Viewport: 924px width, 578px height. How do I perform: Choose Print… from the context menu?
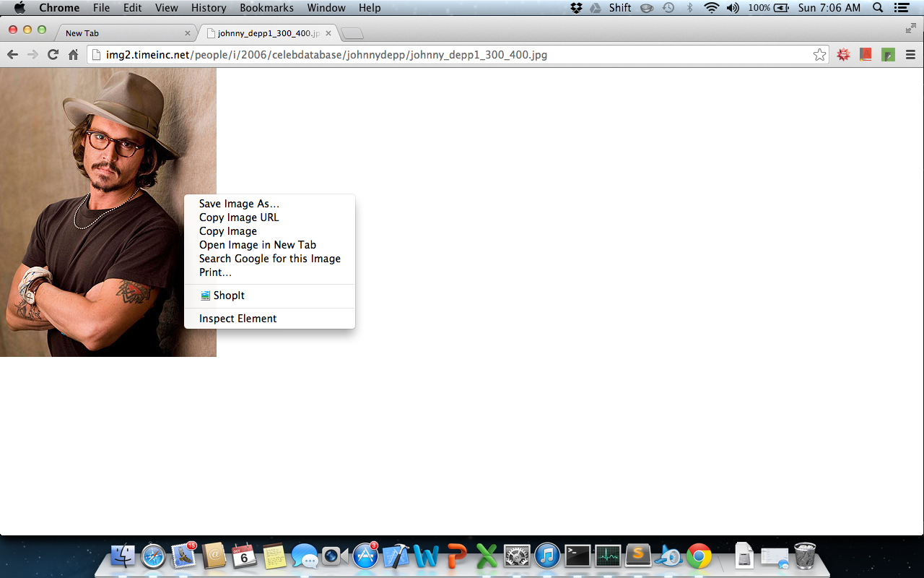269,272
